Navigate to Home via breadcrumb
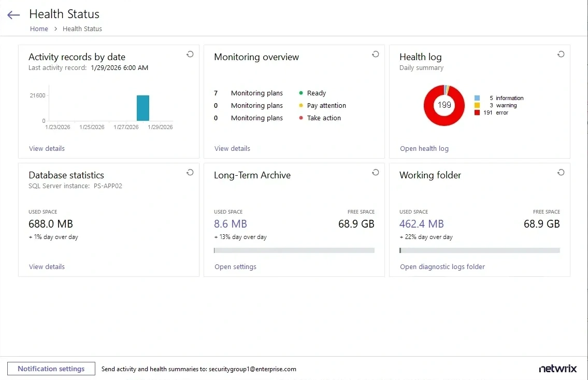 (39, 29)
